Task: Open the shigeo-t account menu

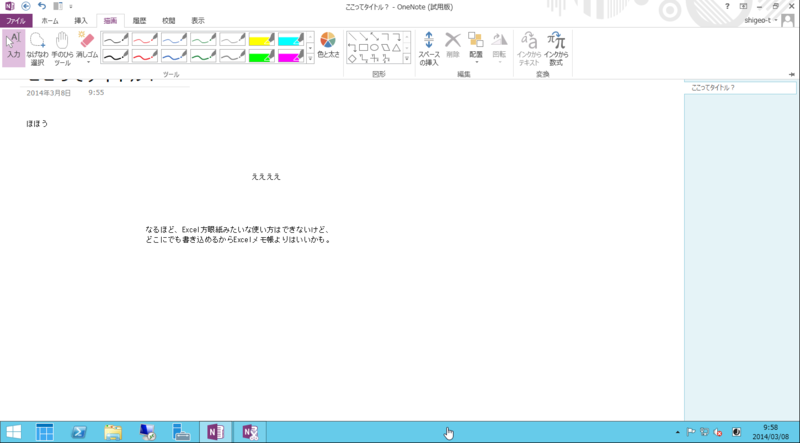Action: pos(761,20)
